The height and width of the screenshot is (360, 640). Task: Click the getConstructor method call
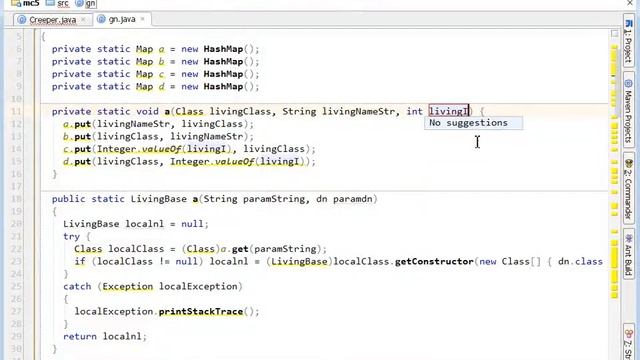(434, 261)
